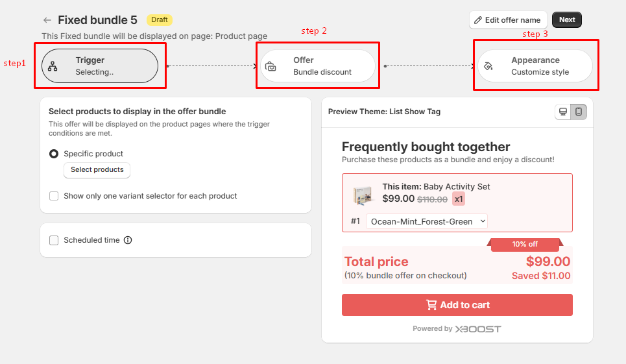This screenshot has height=364, width=626.
Task: Click the cart icon in Add to cart
Action: [x=431, y=305]
